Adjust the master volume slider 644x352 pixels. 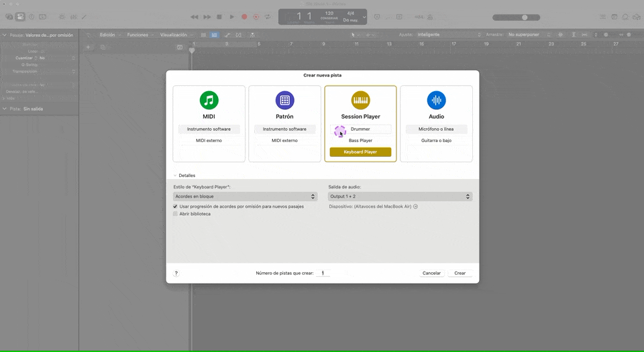click(517, 17)
